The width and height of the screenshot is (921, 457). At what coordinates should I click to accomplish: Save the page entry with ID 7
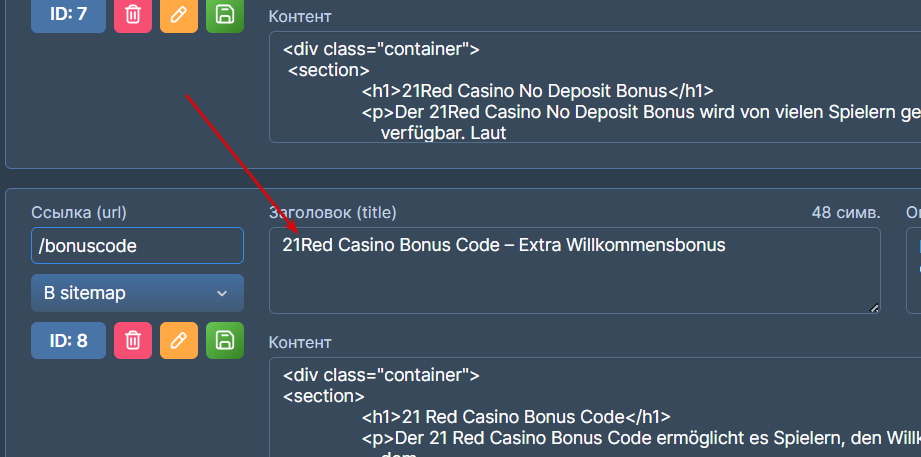[x=225, y=15]
